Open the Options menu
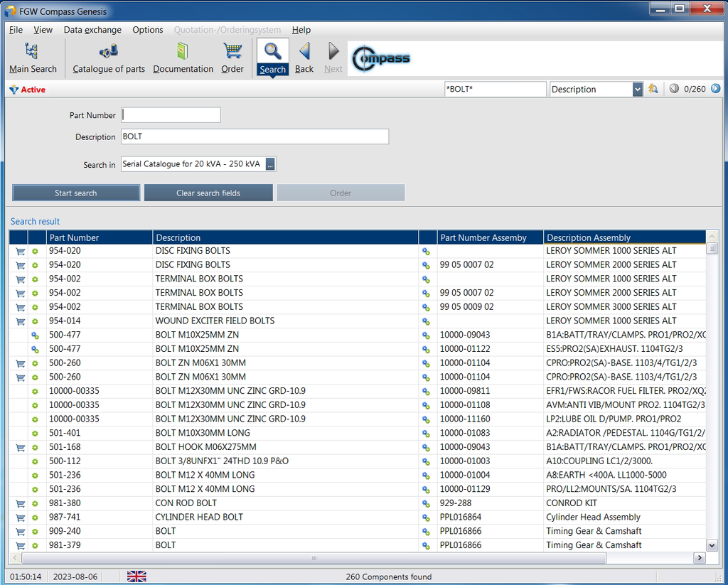The height and width of the screenshot is (585, 728). [148, 30]
